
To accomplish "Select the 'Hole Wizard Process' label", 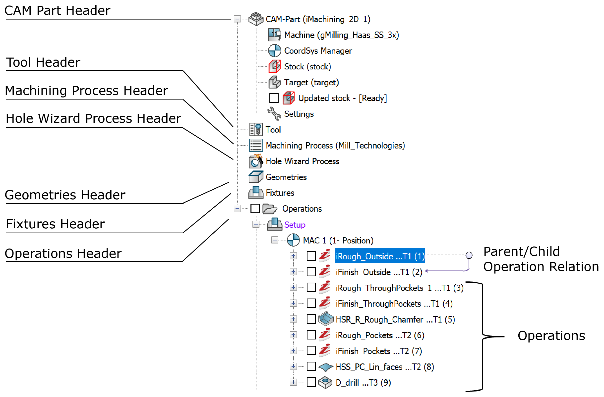I will tap(302, 161).
